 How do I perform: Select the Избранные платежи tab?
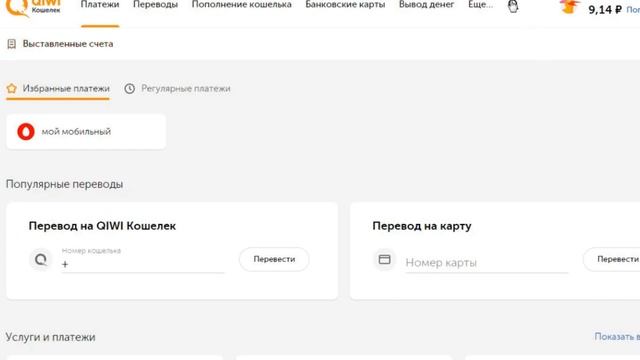58,89
